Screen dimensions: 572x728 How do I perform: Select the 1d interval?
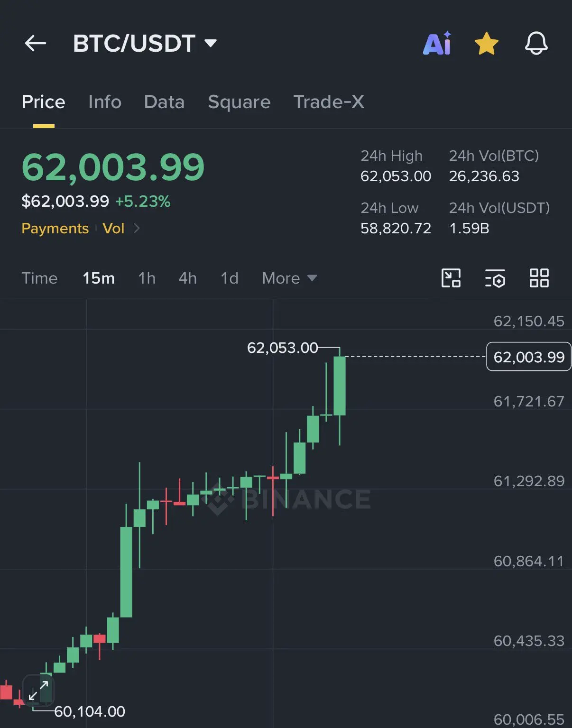click(x=230, y=278)
